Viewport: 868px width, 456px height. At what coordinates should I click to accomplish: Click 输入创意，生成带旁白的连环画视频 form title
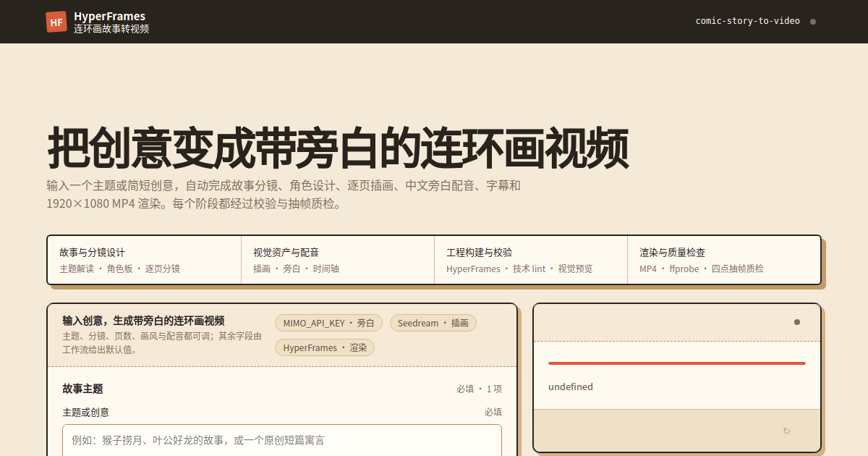coord(143,321)
